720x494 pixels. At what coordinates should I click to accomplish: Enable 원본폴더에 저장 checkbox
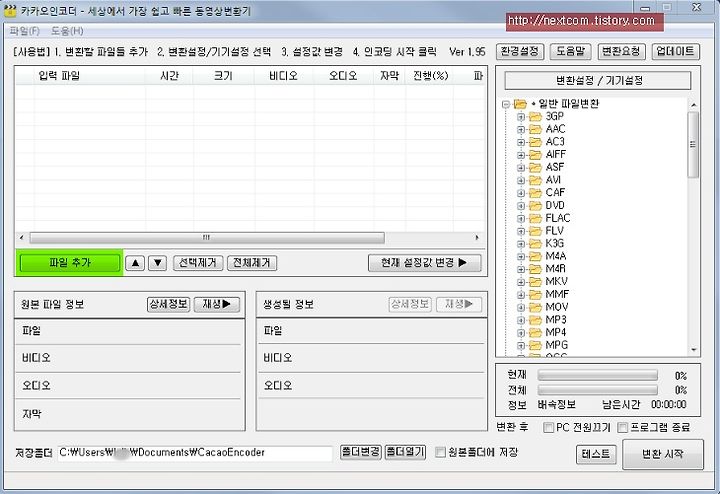coord(440,452)
